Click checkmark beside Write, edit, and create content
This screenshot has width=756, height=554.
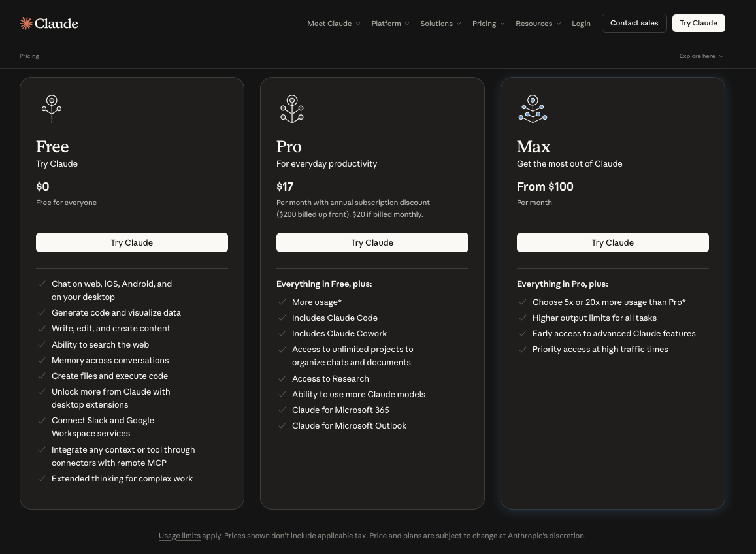pos(42,329)
